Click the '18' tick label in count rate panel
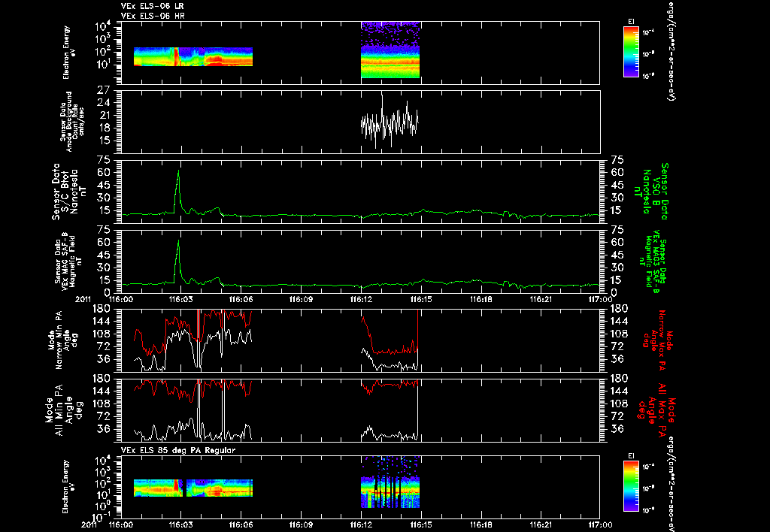Viewport: 770px width, 532px height. (104, 128)
